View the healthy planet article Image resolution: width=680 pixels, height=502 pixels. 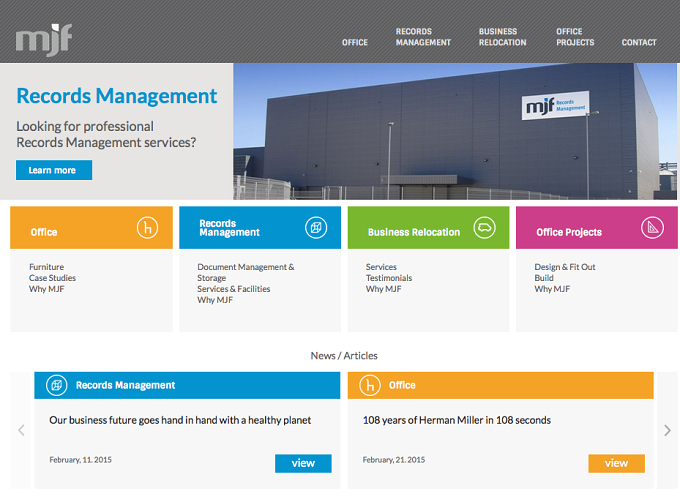(x=303, y=463)
